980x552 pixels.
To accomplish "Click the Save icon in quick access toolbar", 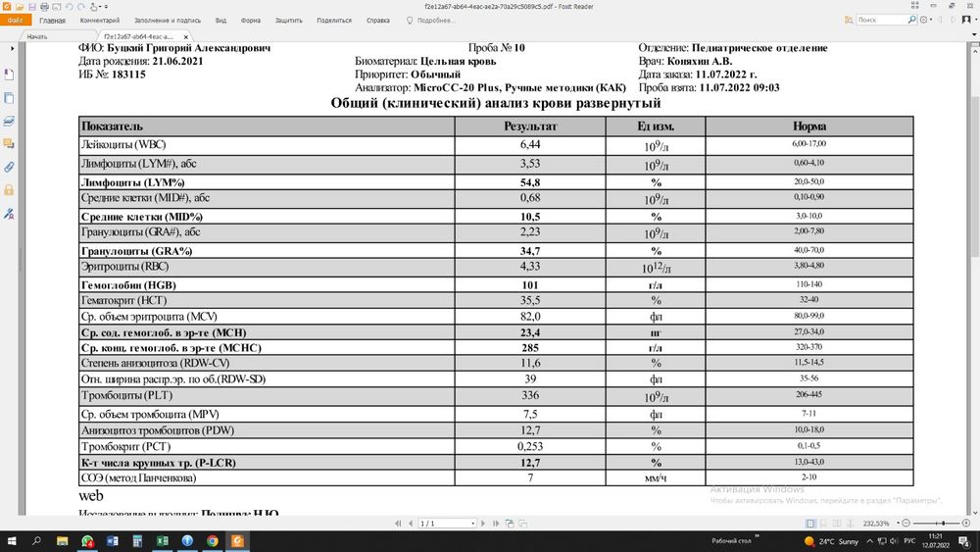I will tap(30, 5).
